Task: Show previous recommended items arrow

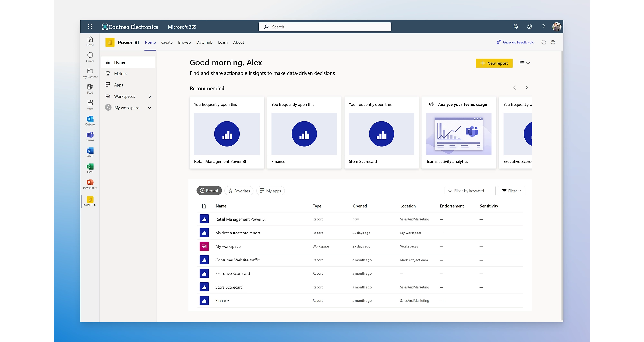Action: pos(515,88)
